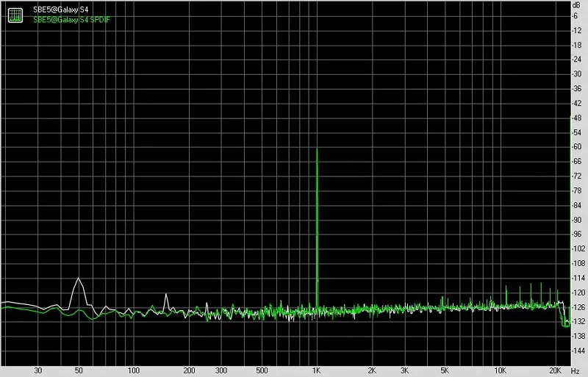The image size is (588, 377).
Task: Click the 5K frequency axis label
Action: (x=445, y=370)
